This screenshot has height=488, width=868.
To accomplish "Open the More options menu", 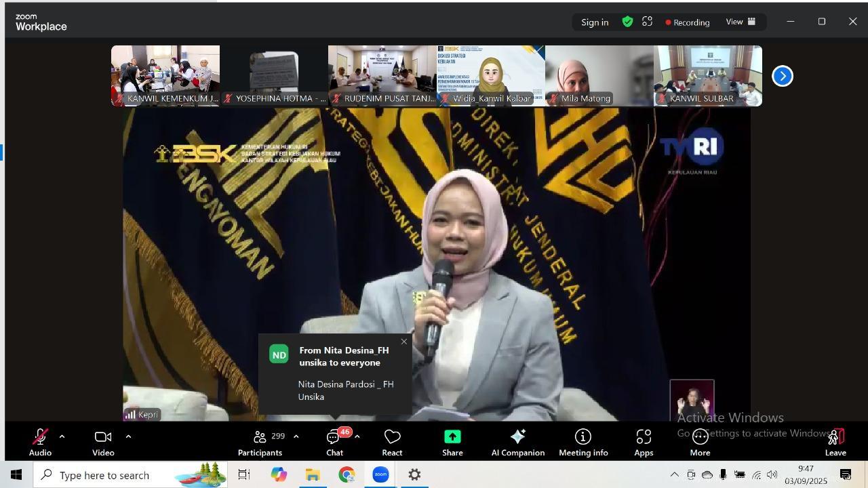I will pos(700,443).
